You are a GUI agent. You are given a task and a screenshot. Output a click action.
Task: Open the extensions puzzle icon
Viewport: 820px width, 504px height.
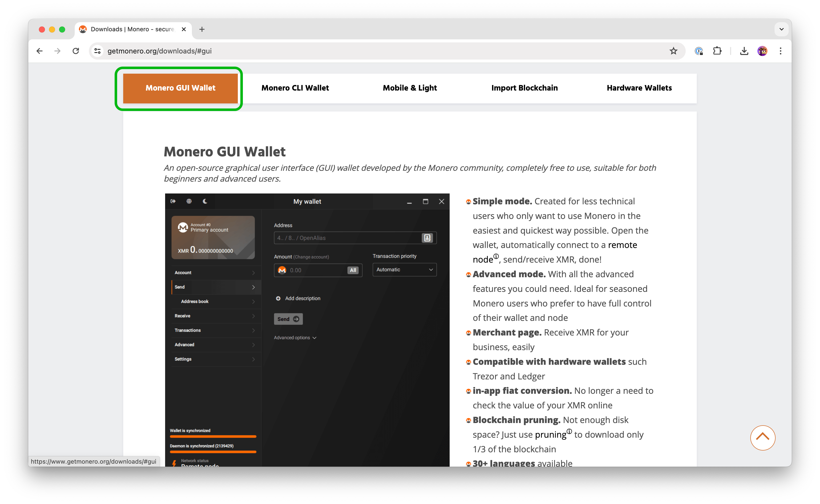717,51
